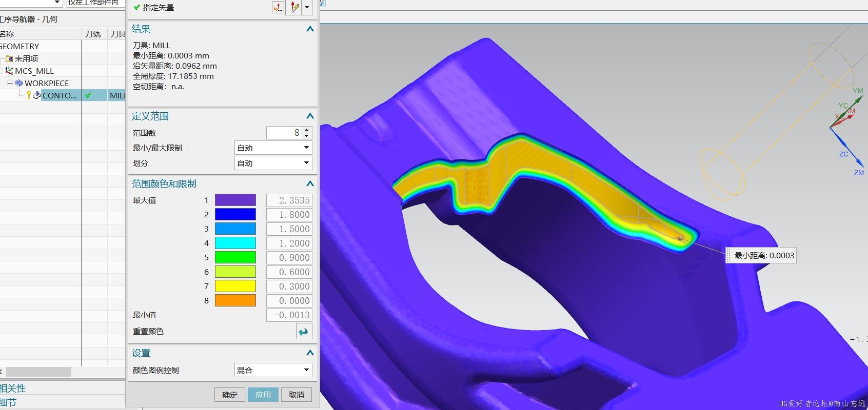The image size is (868, 410).
Task: Click the 应用 apply button
Action: pos(263,395)
